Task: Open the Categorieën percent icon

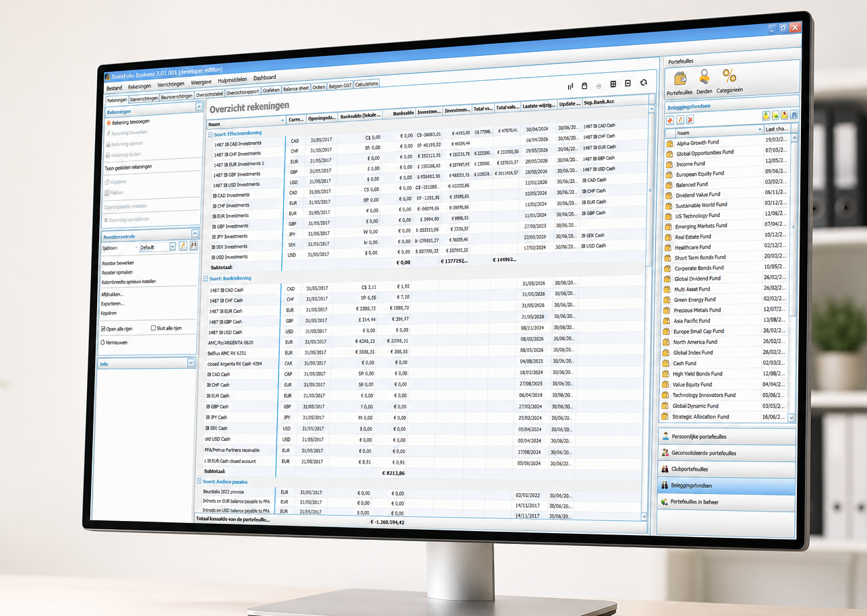Action: click(x=729, y=75)
